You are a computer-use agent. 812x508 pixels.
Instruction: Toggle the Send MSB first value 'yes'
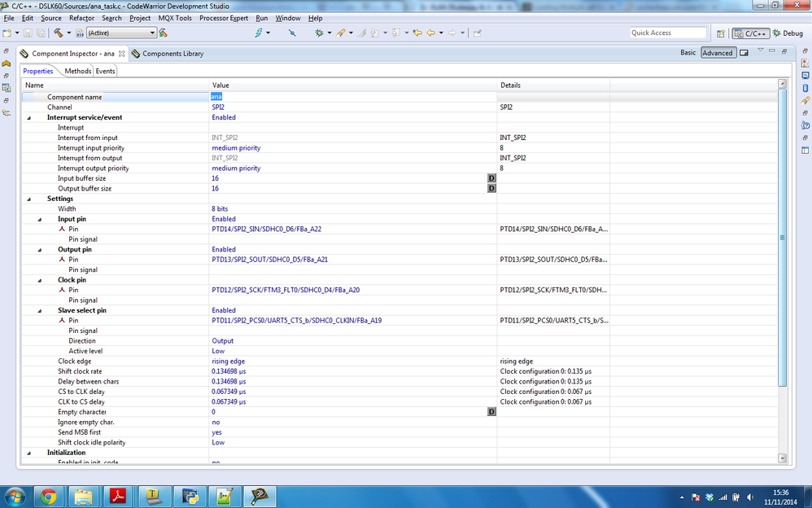pyautogui.click(x=216, y=432)
